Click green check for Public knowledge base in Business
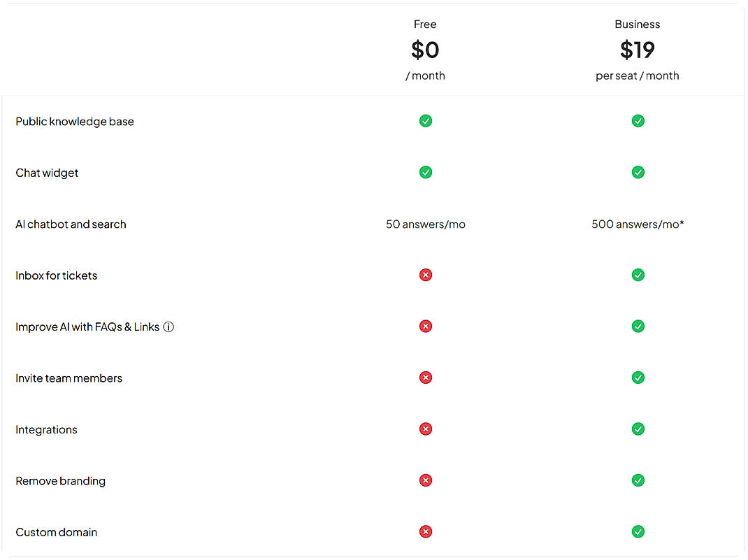Image resolution: width=748 pixels, height=560 pixels. (x=638, y=121)
